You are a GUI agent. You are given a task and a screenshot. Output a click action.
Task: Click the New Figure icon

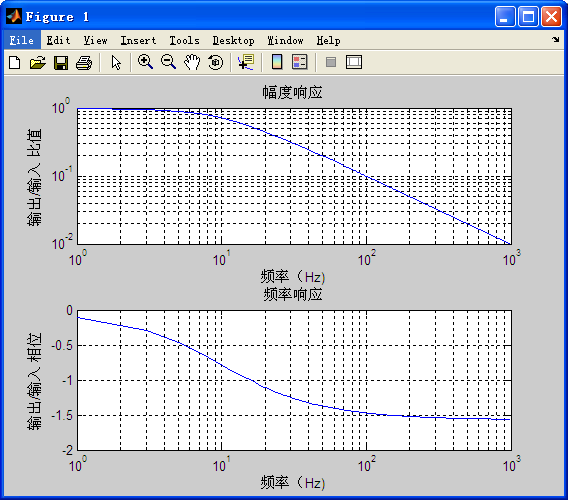(14, 62)
